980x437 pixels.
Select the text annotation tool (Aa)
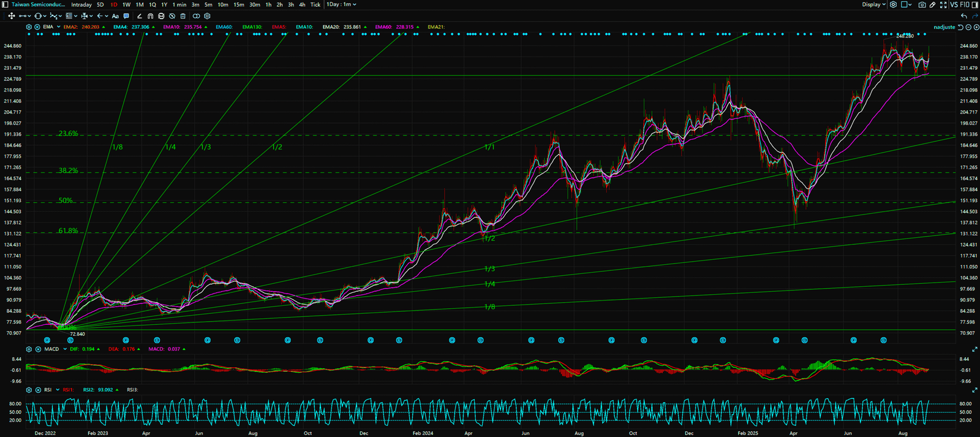[115, 16]
